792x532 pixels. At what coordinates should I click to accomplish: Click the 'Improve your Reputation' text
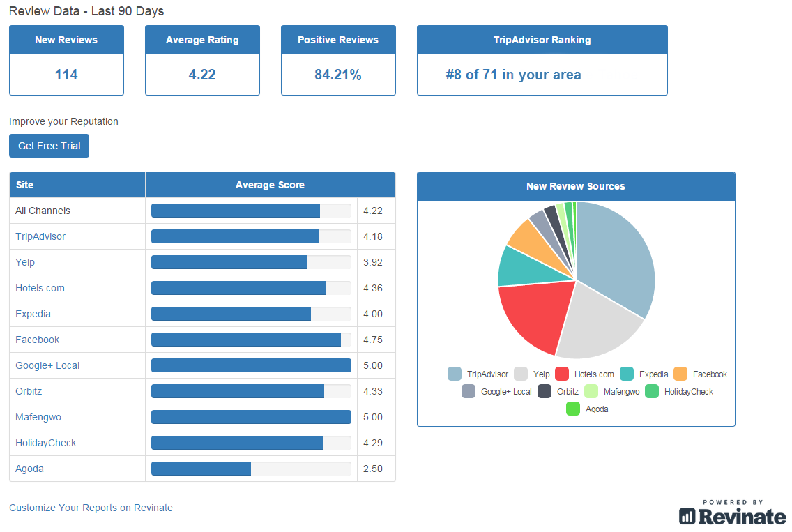point(63,121)
